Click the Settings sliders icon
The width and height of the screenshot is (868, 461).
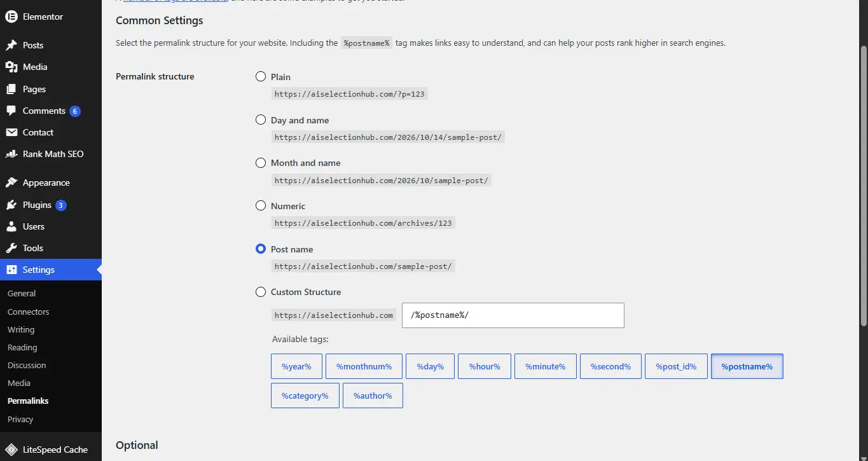pyautogui.click(x=11, y=270)
